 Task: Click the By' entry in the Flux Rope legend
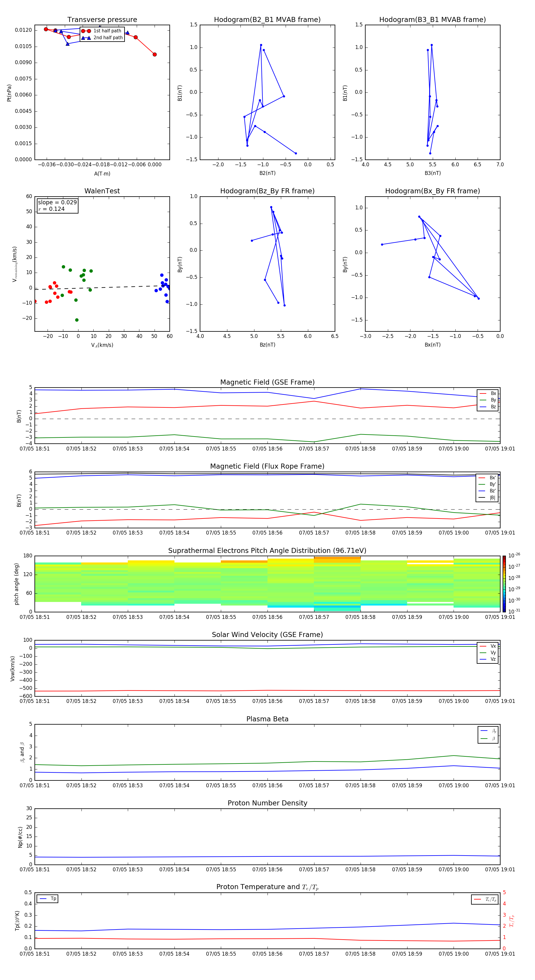(487, 485)
